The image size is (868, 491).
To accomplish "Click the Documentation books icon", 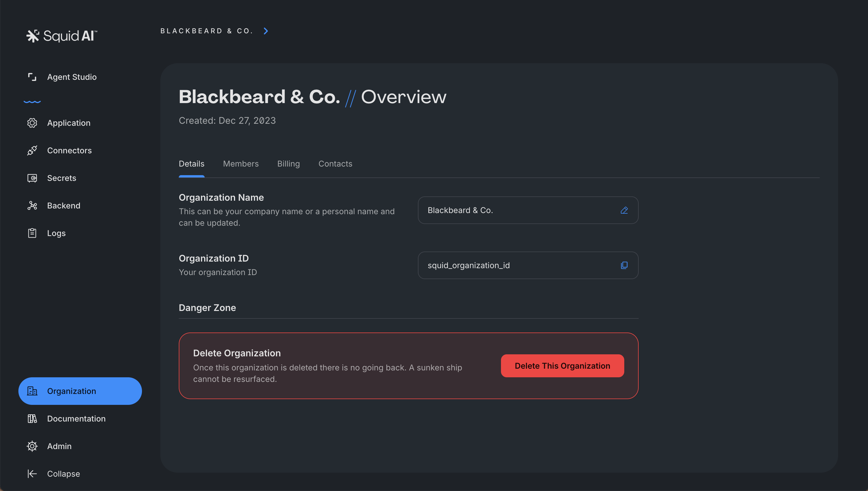I will 32,418.
